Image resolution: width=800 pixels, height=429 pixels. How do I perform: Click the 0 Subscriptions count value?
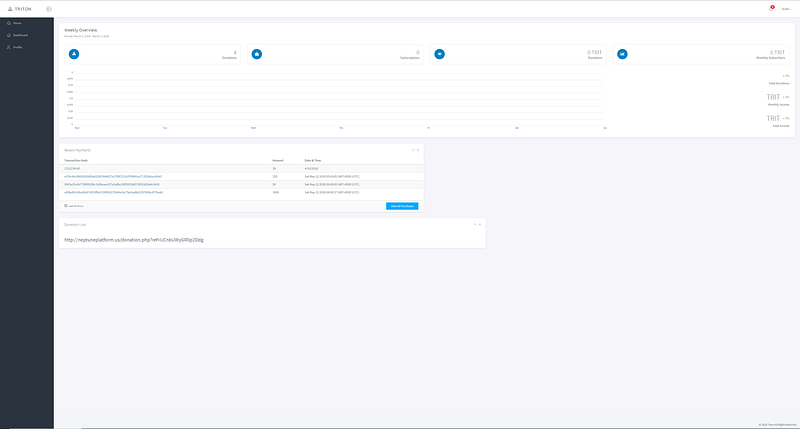pos(418,53)
